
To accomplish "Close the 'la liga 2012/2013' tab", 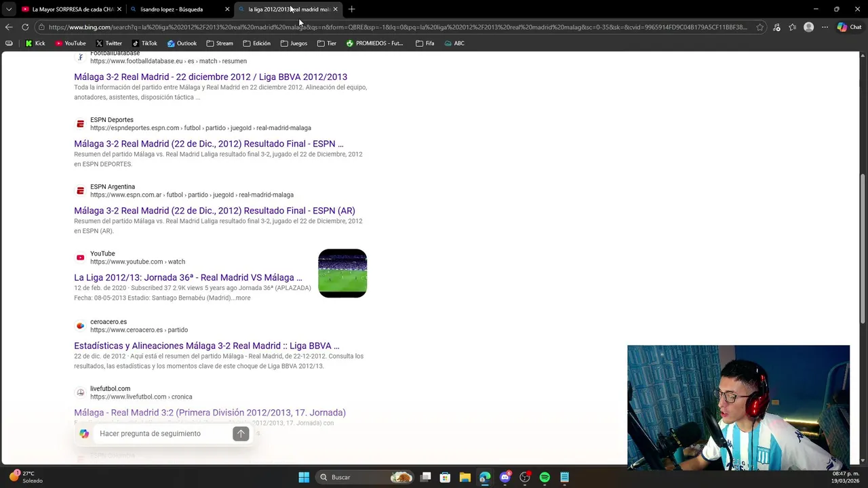I will (335, 9).
